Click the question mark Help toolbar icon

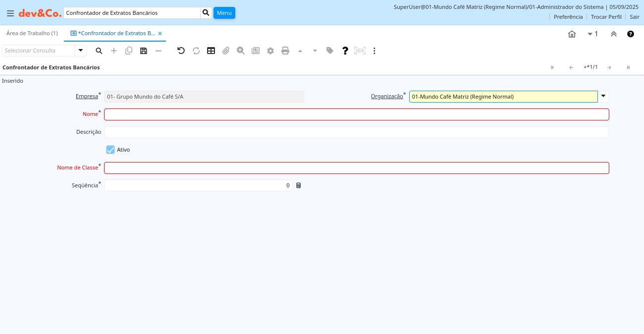tap(345, 51)
